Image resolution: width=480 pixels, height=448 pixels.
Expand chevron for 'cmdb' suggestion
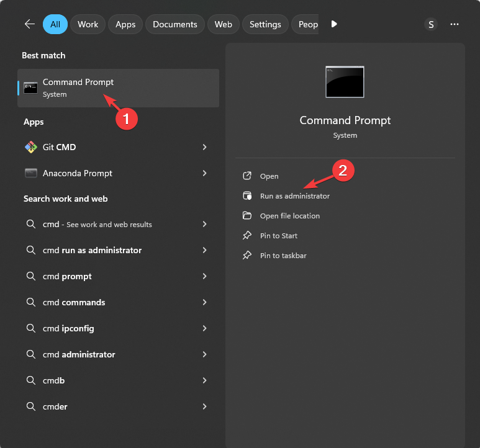coord(204,380)
